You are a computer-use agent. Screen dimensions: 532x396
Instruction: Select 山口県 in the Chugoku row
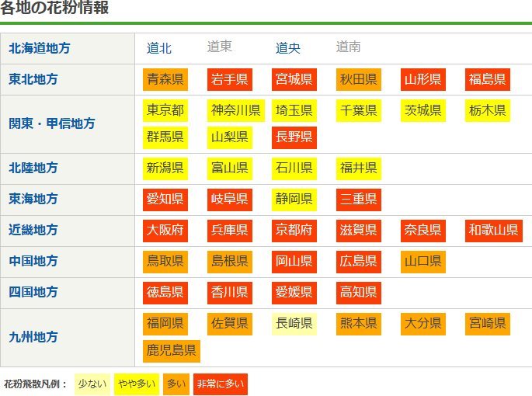pos(423,261)
